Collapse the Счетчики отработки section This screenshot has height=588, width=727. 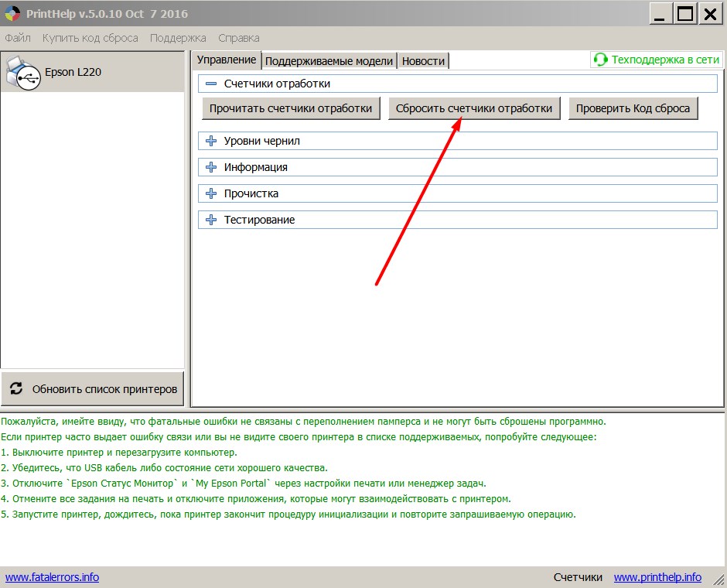tap(211, 84)
